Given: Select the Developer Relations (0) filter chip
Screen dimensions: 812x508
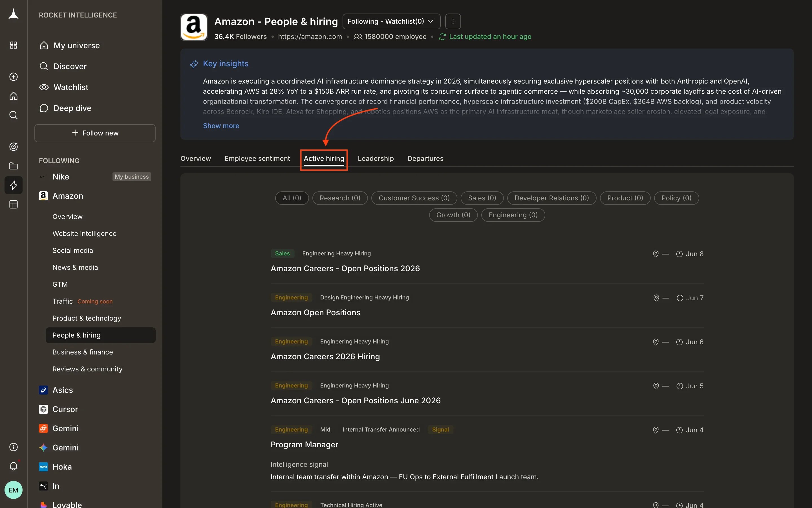Looking at the screenshot, I should (x=551, y=198).
